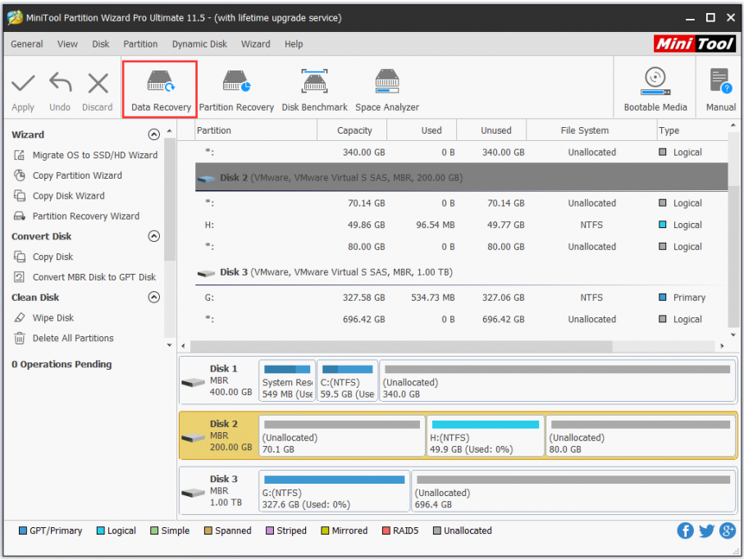This screenshot has width=744, height=560.
Task: Launch the Data Recovery tool
Action: point(161,90)
